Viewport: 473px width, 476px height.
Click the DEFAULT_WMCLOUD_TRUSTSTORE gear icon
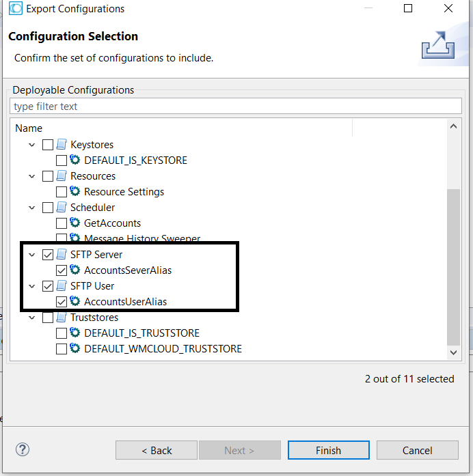click(75, 349)
